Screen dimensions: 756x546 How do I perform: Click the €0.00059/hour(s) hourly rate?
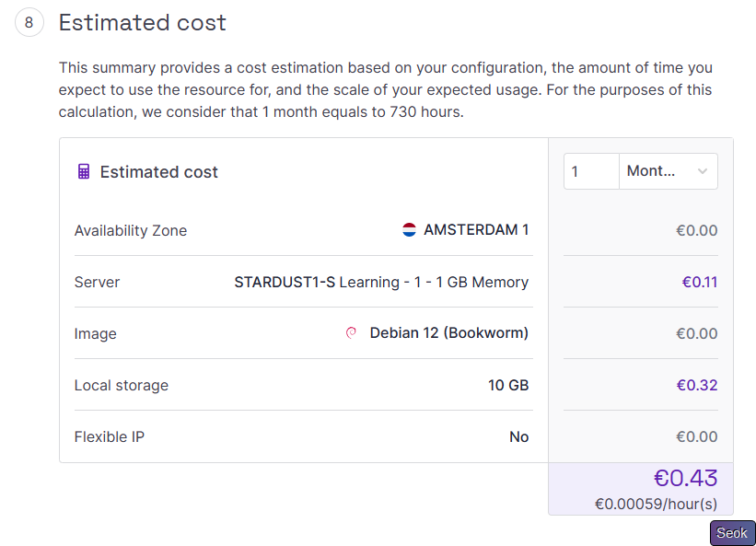(656, 504)
